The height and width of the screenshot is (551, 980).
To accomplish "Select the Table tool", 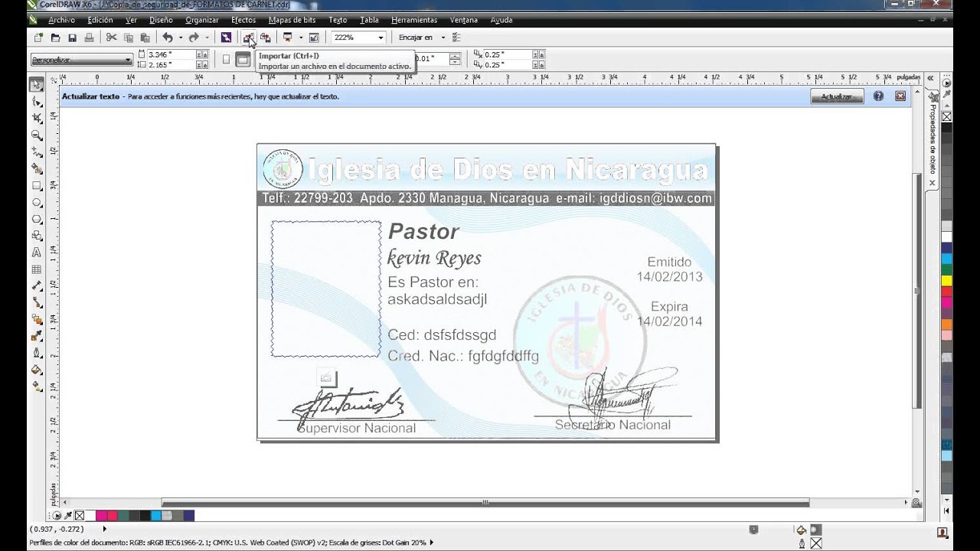I will tap(36, 269).
